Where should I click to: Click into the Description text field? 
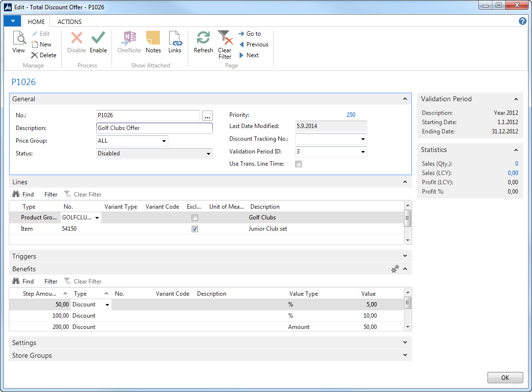pyautogui.click(x=155, y=128)
